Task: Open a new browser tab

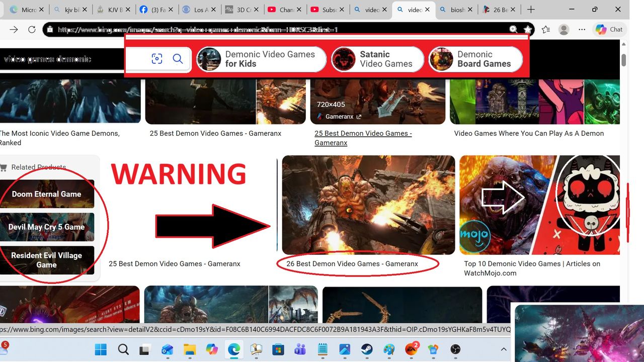Action: click(x=531, y=10)
